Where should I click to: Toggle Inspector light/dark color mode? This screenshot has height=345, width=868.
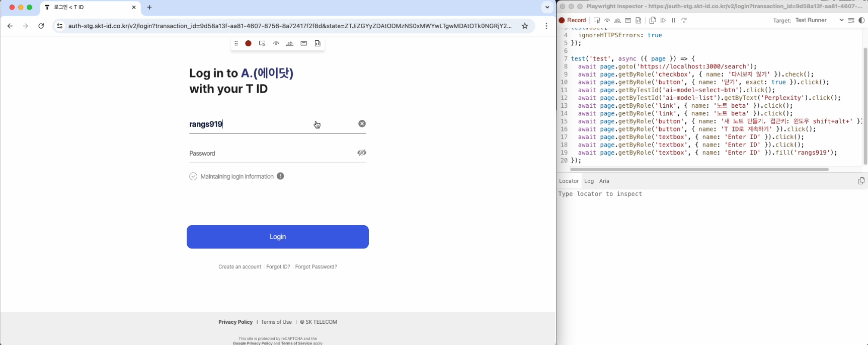tap(861, 21)
